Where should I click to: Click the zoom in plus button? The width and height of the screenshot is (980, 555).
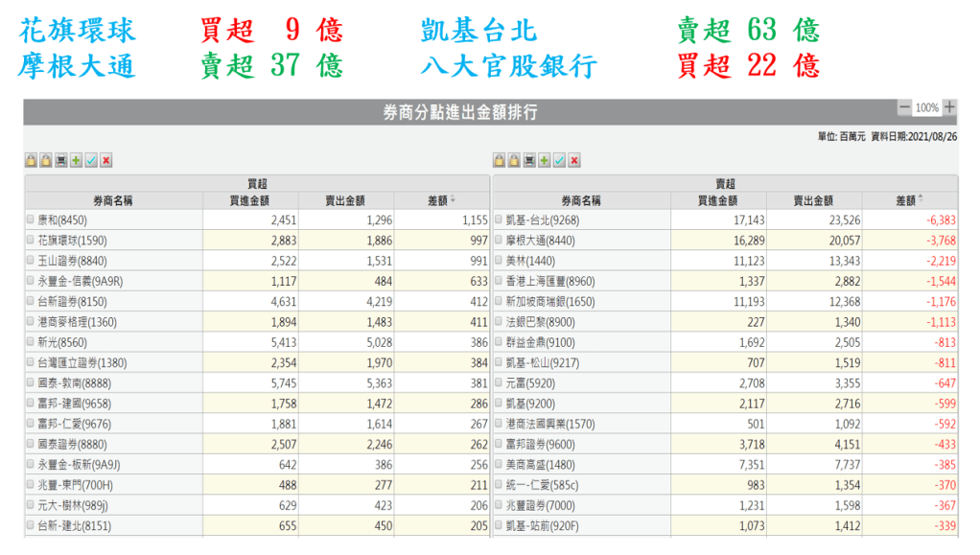coord(949,107)
